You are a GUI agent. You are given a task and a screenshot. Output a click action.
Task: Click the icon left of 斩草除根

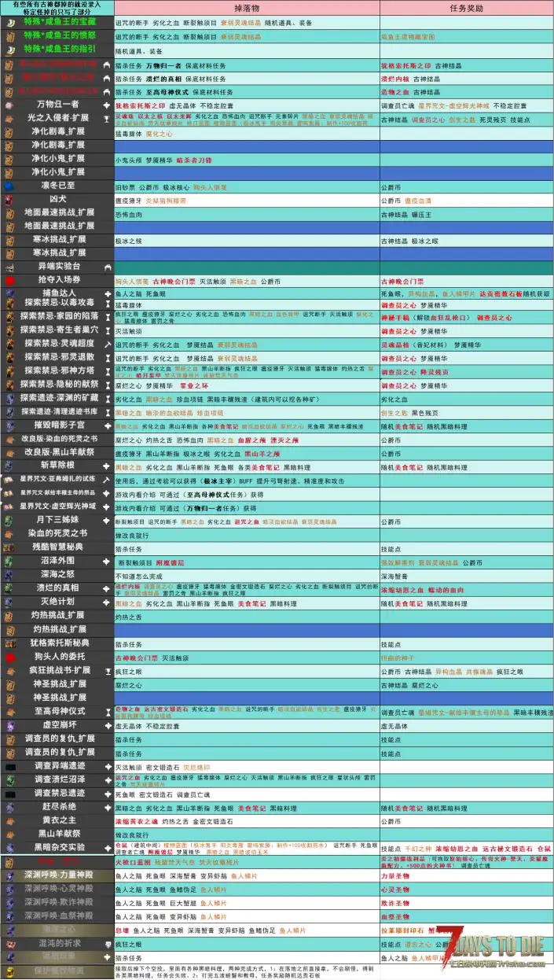click(9, 466)
